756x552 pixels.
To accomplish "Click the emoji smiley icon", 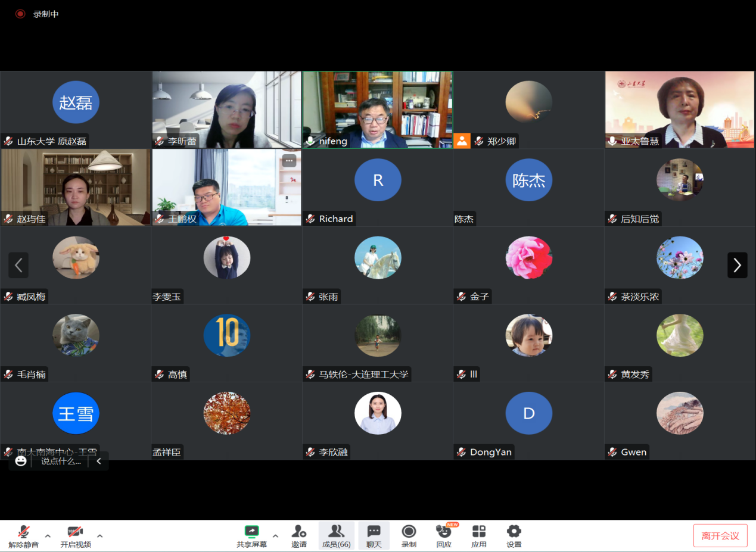I will coord(21,461).
